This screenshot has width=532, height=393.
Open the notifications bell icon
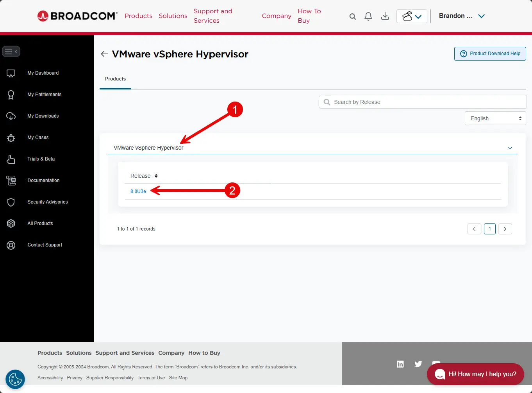click(368, 16)
